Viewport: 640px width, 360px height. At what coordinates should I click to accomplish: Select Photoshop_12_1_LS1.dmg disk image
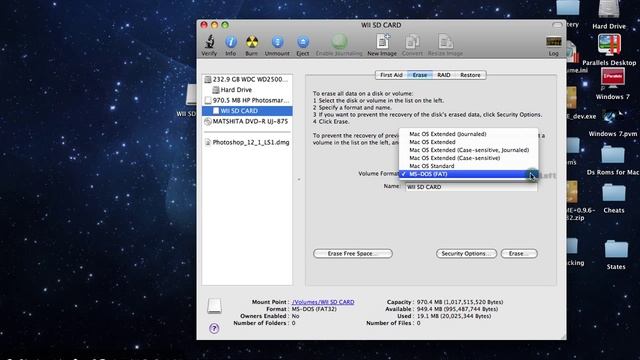coord(247,142)
